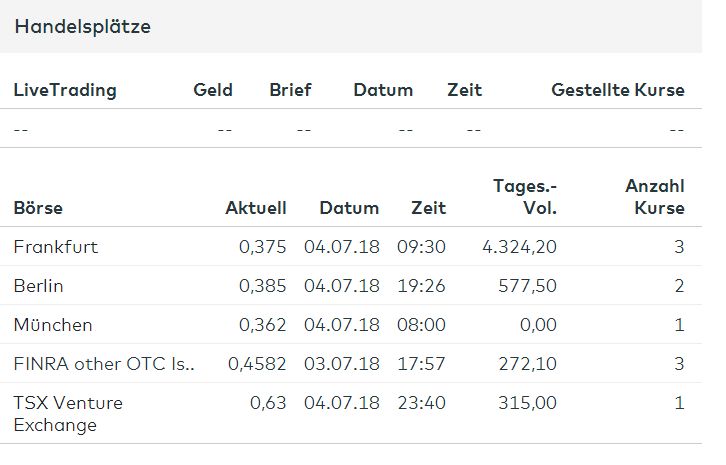Click the LiveTrading header label
726x465 pixels.
[x=65, y=90]
